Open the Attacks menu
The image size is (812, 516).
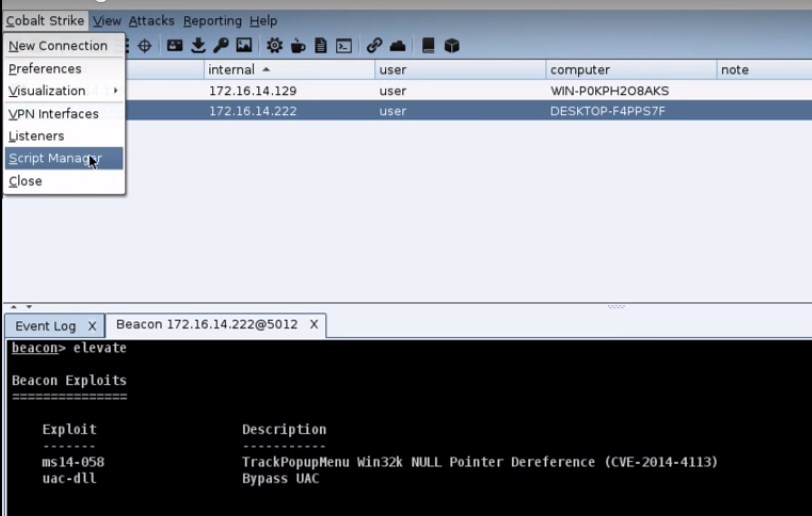tap(151, 21)
